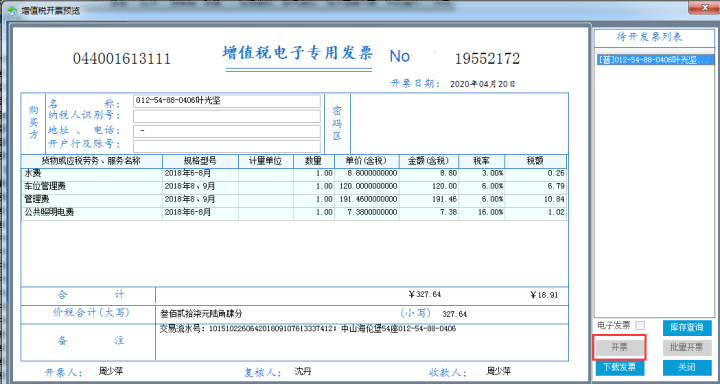
Task: Click the 7.3800000000 unit price cell
Action: (x=366, y=213)
